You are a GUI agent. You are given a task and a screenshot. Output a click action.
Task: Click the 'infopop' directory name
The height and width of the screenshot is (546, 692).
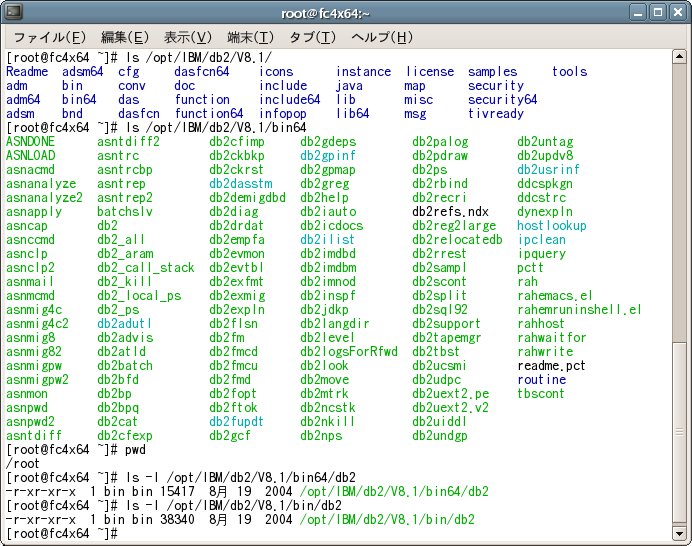click(282, 113)
